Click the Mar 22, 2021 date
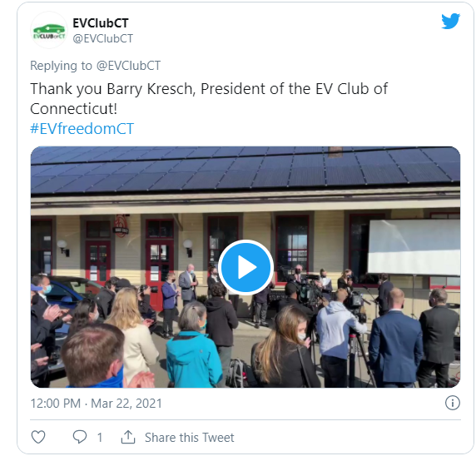The height and width of the screenshot is (456, 476). 126,404
